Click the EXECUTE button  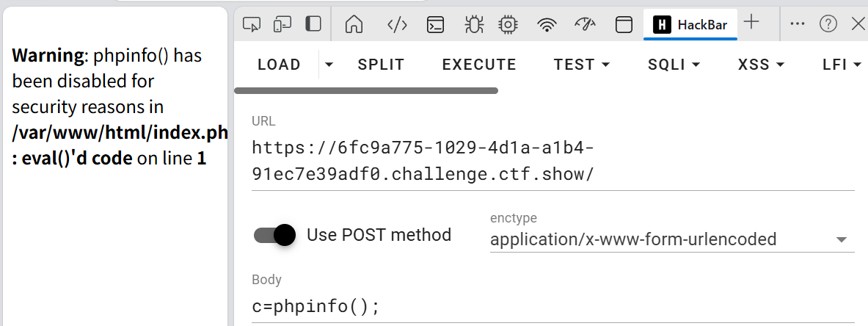point(479,65)
